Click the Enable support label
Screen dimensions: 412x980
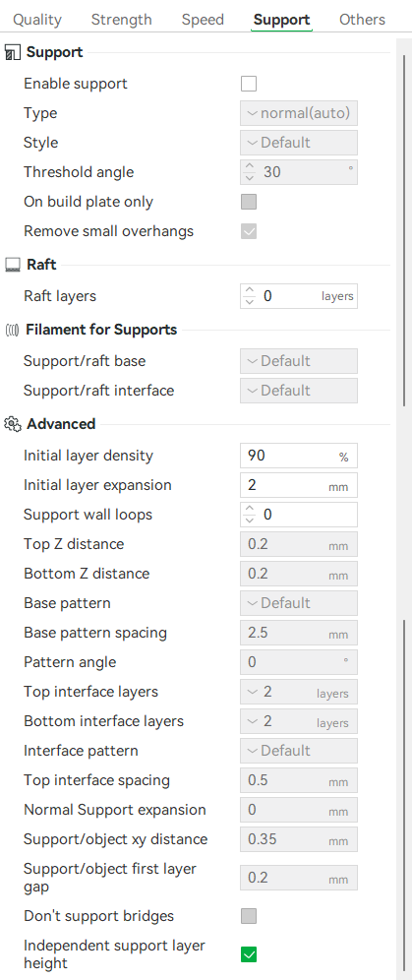[76, 84]
